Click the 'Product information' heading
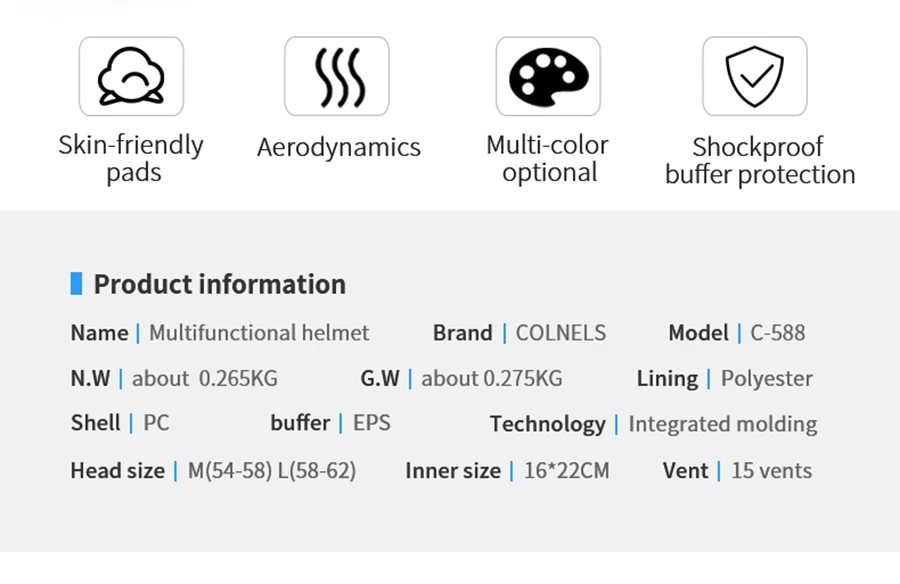Image resolution: width=900 pixels, height=584 pixels. coord(219,284)
